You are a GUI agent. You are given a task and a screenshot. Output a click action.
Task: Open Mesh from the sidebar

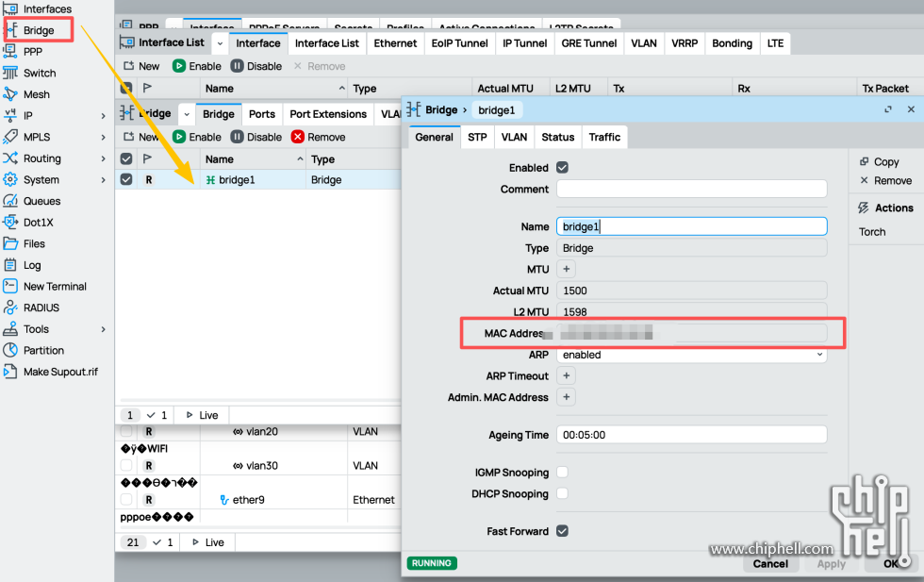point(36,94)
